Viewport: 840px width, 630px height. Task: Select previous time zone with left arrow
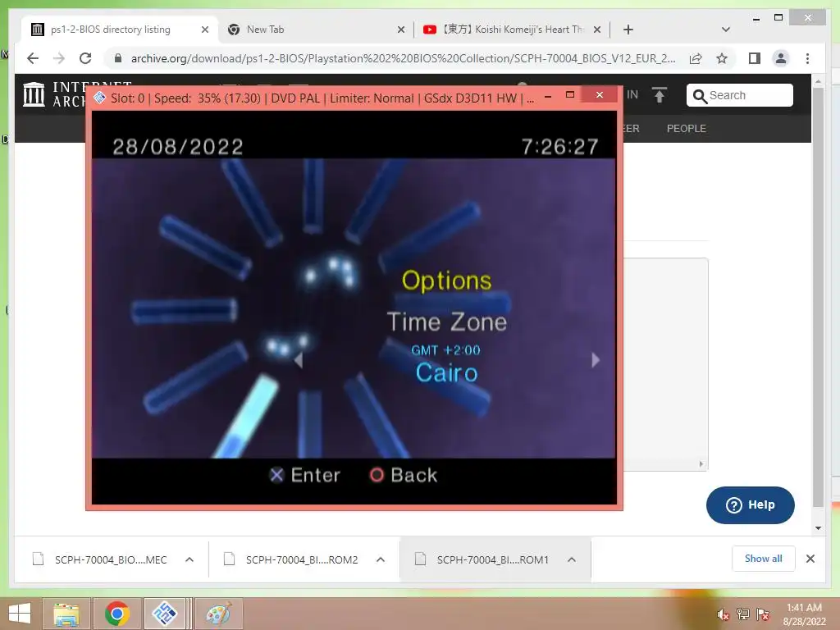coord(299,360)
